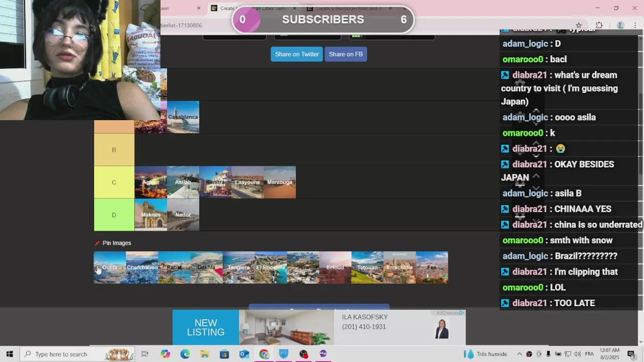Viewport: 644px width, 362px height.
Task: Select the Casablanca city thumbnail
Action: 183,117
